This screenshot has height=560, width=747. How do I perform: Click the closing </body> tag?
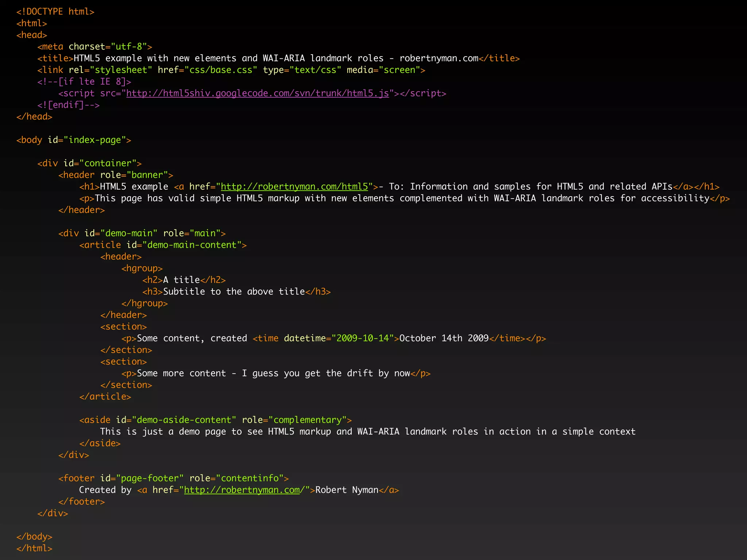(x=34, y=537)
